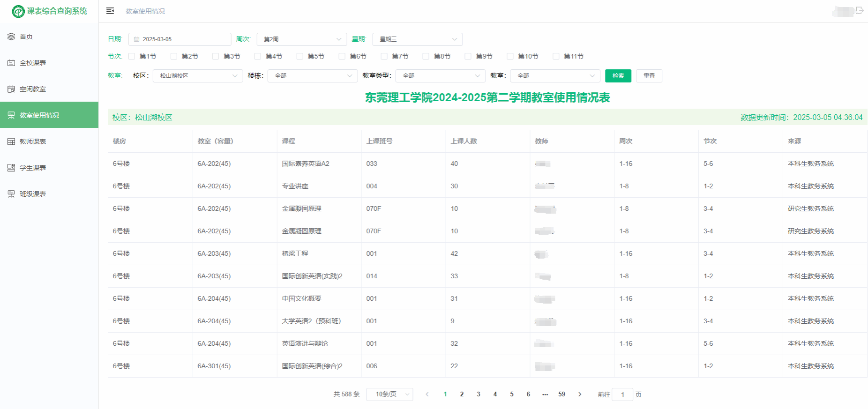Screen dimensions: 868x409
Task: Go to page 2
Action: 462,394
